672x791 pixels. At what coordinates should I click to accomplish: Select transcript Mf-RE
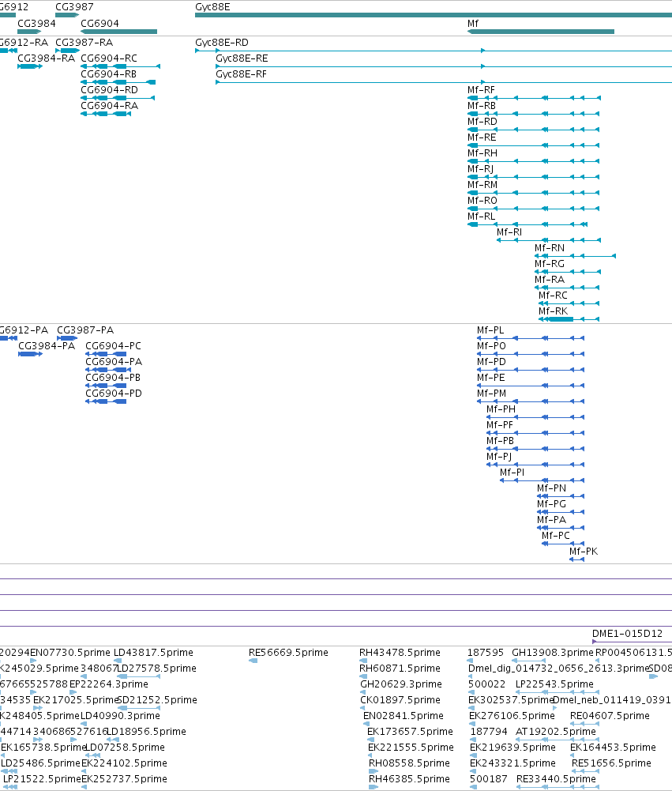(x=533, y=145)
